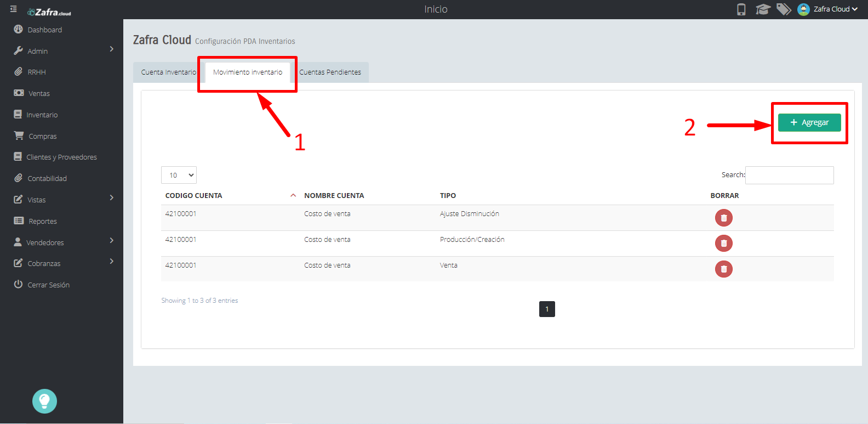Click the Contabilidad paperclip icon

[x=18, y=178]
